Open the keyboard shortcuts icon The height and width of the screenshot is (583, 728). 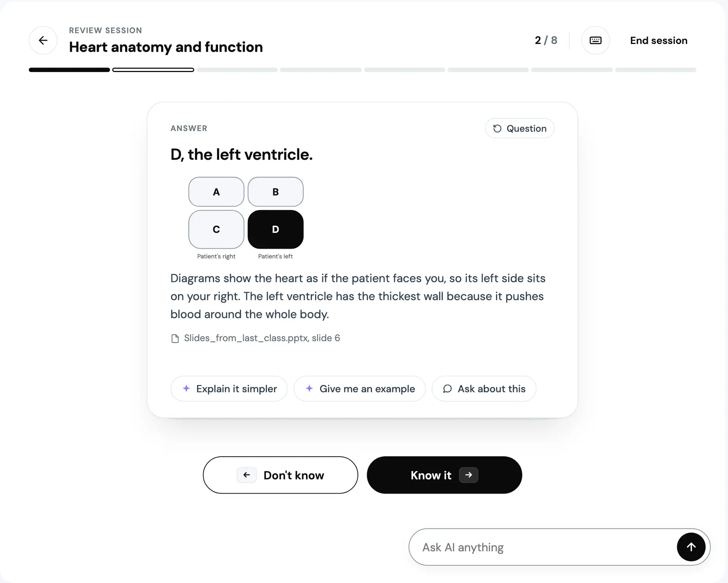point(595,40)
